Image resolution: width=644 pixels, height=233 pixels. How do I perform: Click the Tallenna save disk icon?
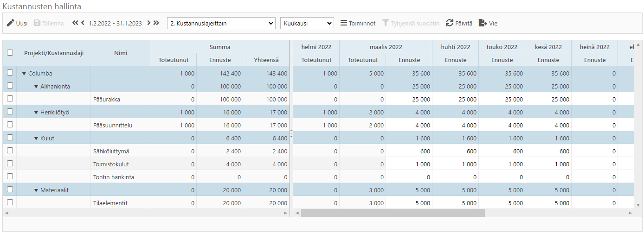coord(38,23)
